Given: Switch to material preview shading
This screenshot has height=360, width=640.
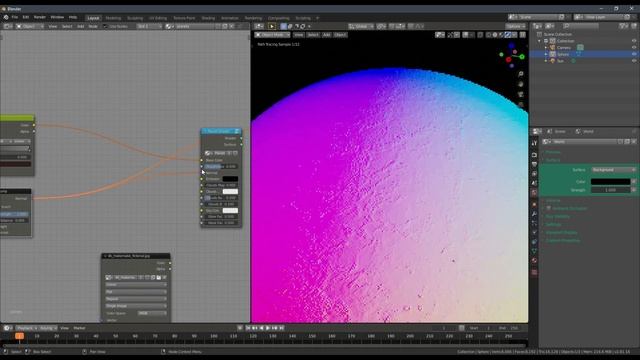Looking at the screenshot, I should [501, 35].
